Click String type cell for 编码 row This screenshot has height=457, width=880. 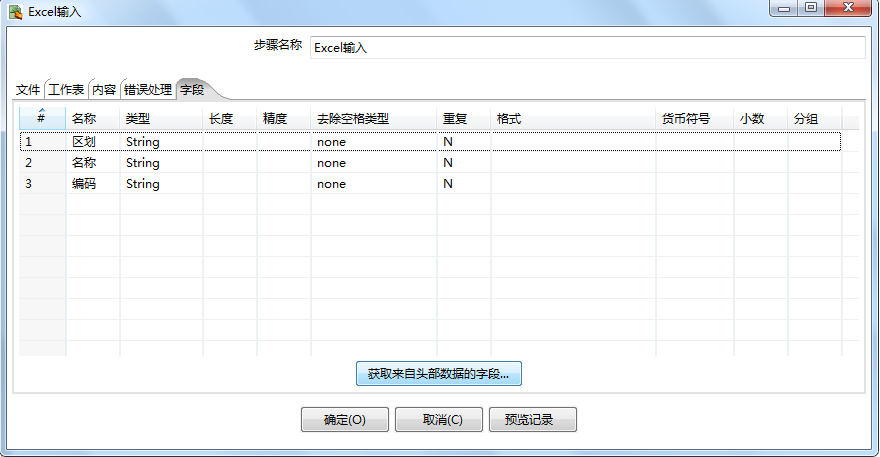tap(161, 184)
